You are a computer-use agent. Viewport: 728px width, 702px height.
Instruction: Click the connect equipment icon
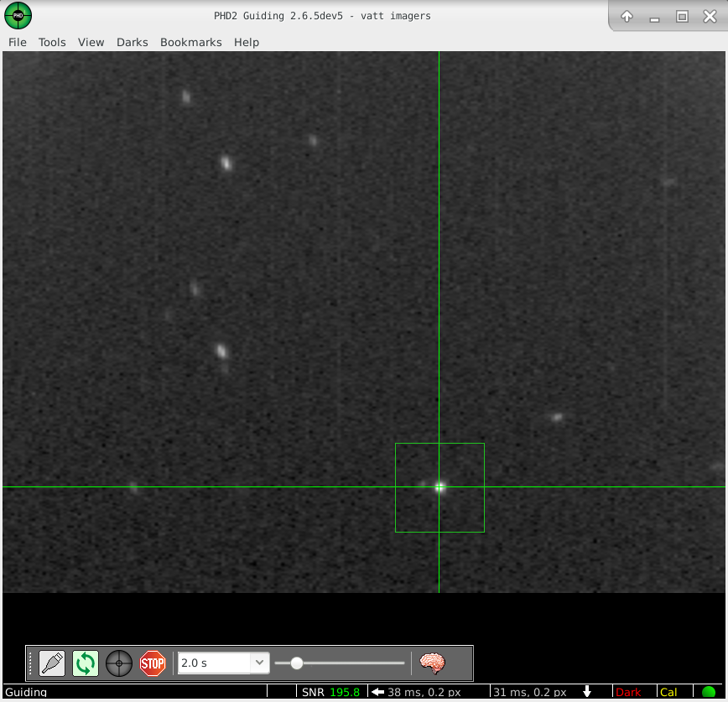pyautogui.click(x=52, y=663)
